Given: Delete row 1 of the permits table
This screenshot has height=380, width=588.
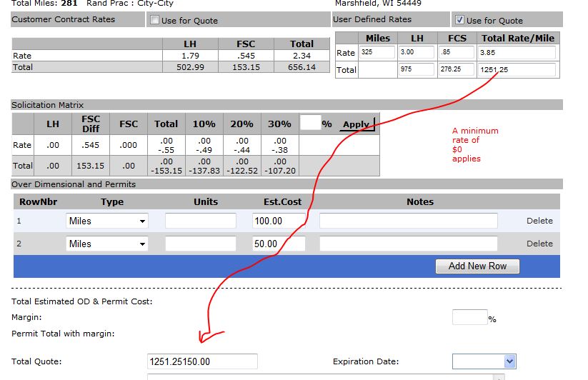Looking at the screenshot, I should [x=539, y=221].
